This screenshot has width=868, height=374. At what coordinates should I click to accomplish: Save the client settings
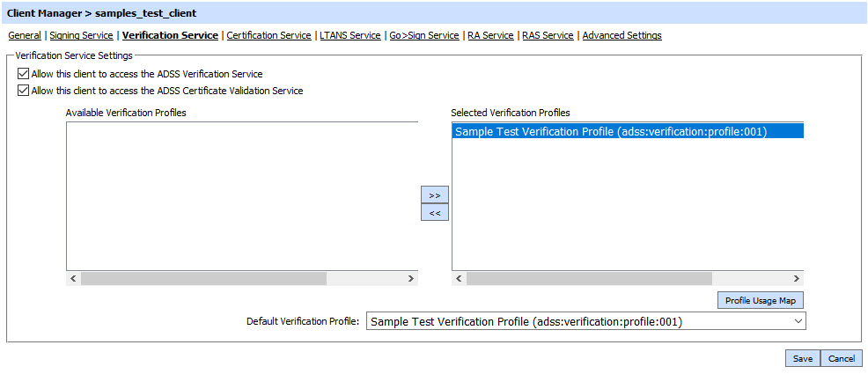tap(802, 358)
